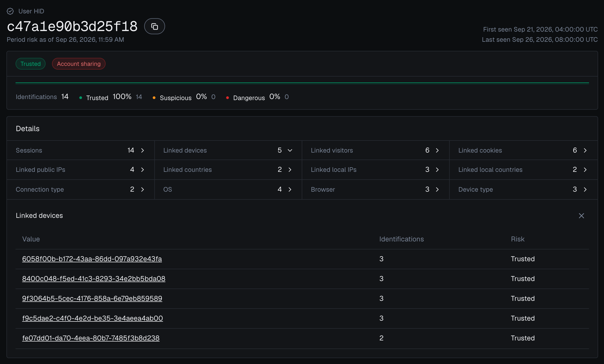Click the green risk progress bar

[x=302, y=83]
